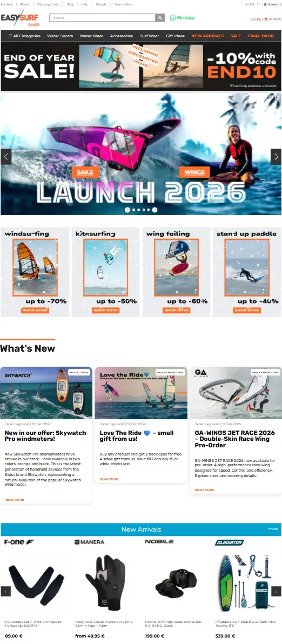This screenshot has width=282, height=644.
Task: Advance to next hero banner slide
Action: [x=276, y=157]
